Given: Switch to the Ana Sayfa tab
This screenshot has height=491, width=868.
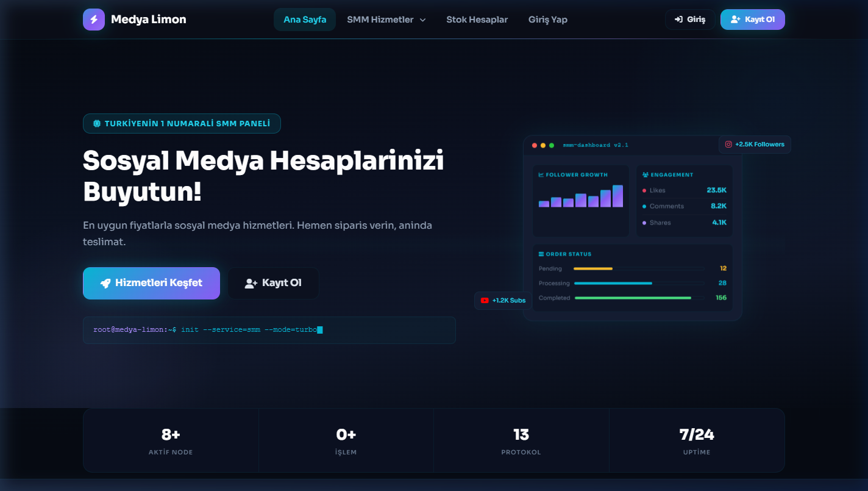Looking at the screenshot, I should tap(304, 19).
